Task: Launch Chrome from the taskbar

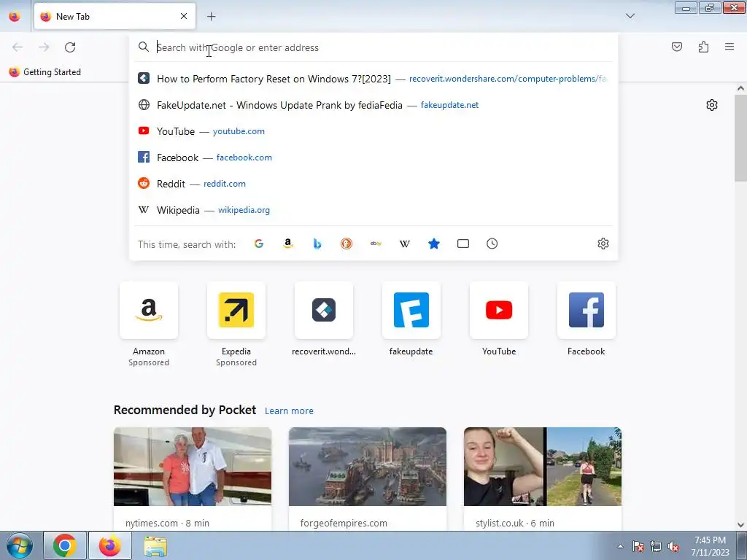Action: pyautogui.click(x=65, y=545)
